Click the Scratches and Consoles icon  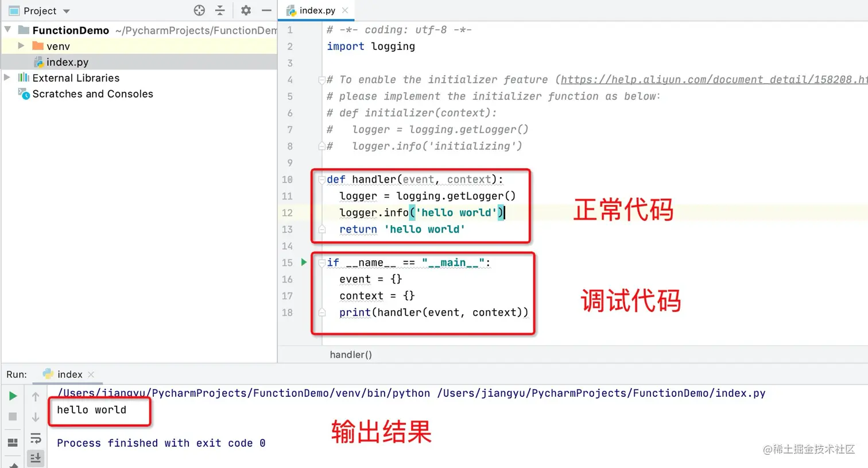point(24,94)
